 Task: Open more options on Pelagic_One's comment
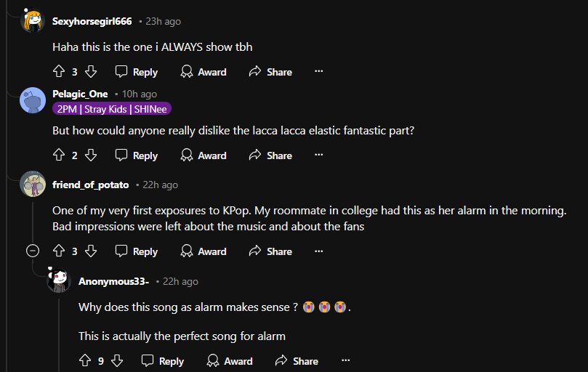(318, 155)
